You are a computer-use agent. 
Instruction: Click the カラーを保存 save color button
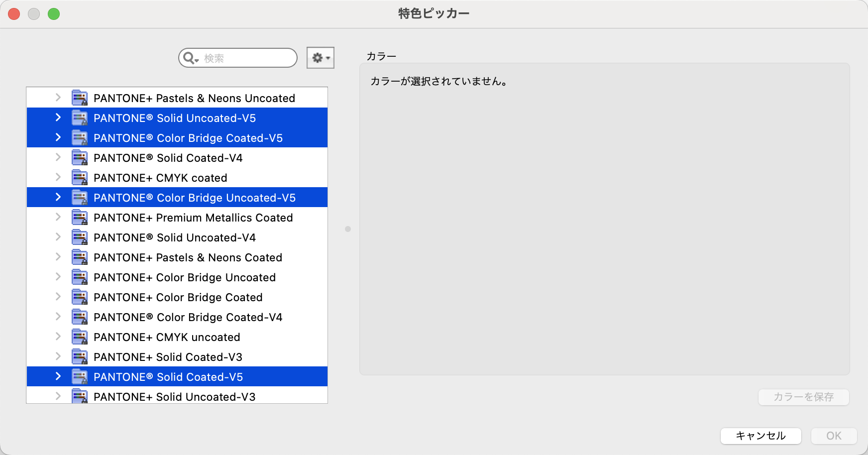803,397
